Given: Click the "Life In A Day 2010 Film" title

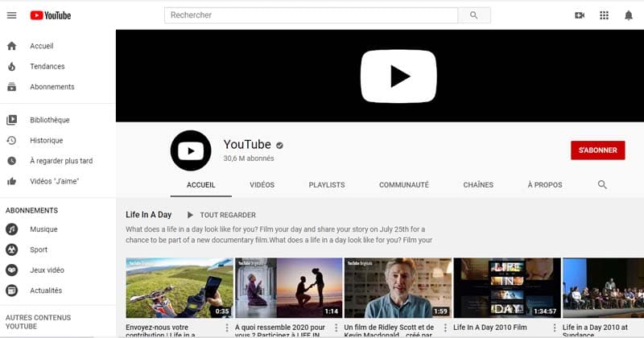Looking at the screenshot, I should [490, 328].
